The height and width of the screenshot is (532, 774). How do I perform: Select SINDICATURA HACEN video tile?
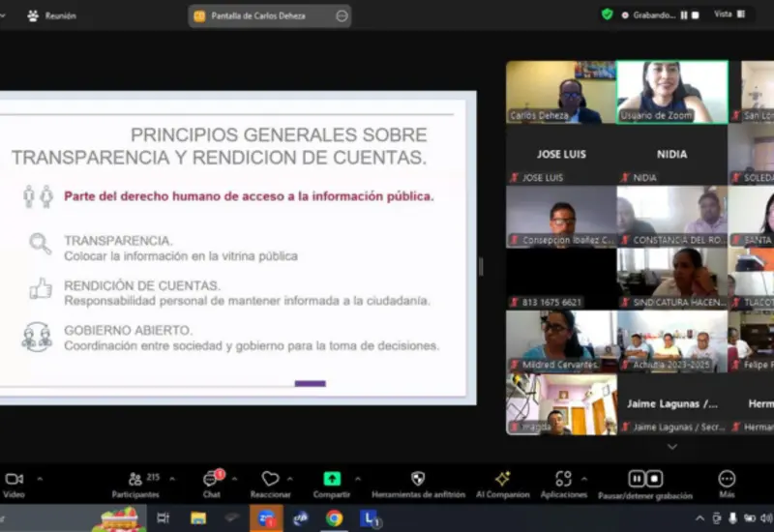point(672,280)
